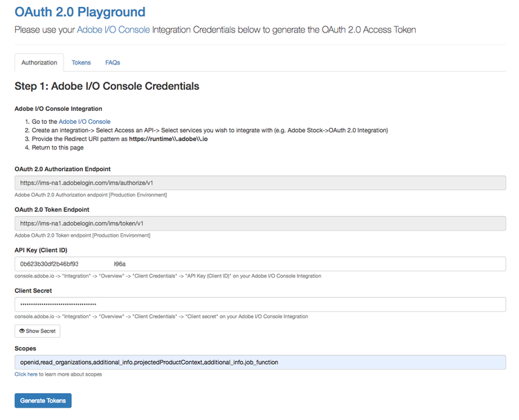Click the OAuth 2.0 Authorization Endpoint field
519x420 pixels.
260,183
